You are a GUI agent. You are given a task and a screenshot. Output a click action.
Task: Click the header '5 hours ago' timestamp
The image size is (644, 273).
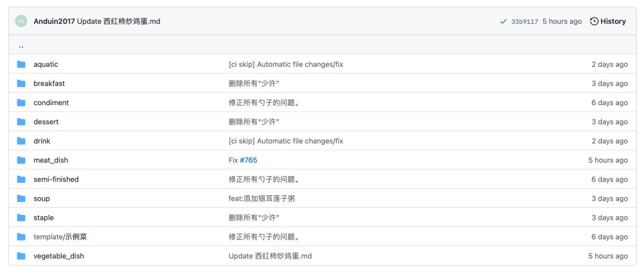click(x=562, y=22)
